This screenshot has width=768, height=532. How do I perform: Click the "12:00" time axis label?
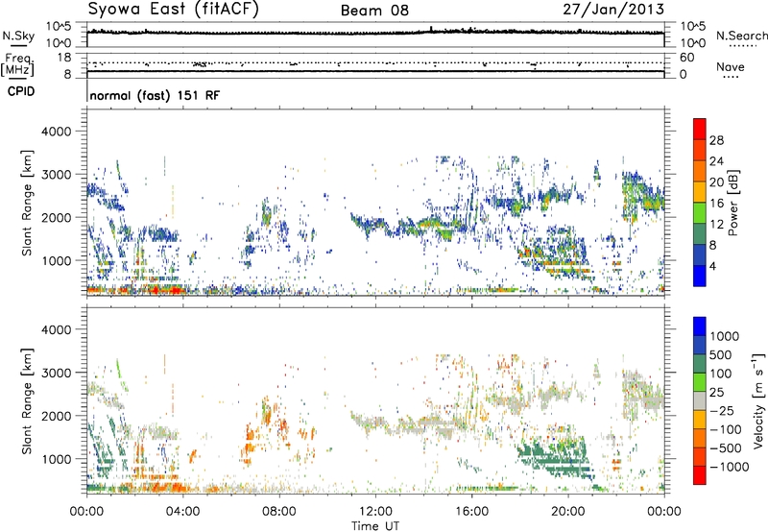pos(375,512)
